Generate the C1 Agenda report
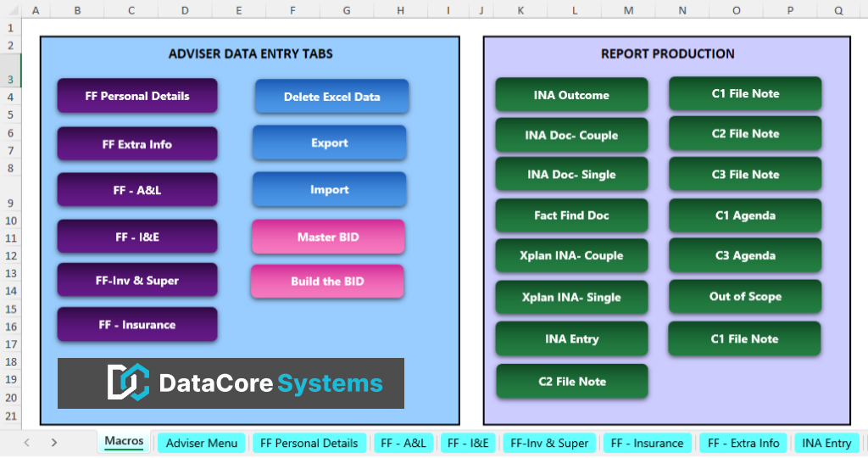This screenshot has width=868, height=458. point(745,215)
